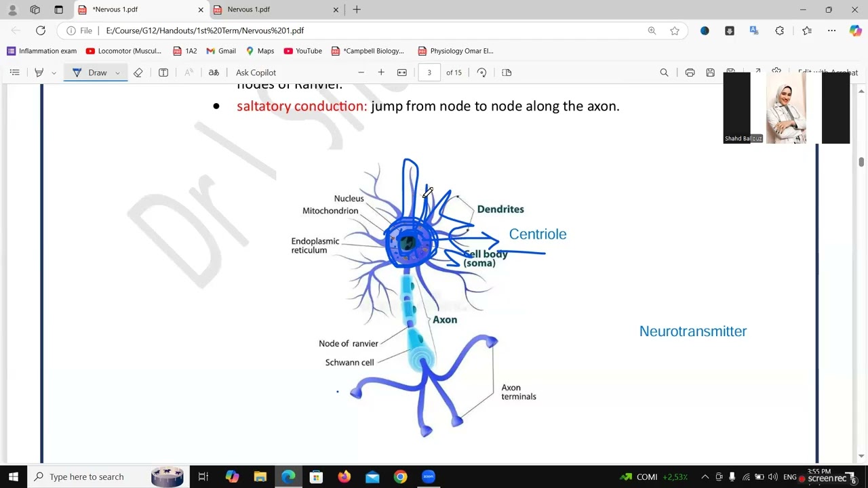Viewport: 868px width, 488px height.
Task: Zoom out the PDF page
Action: 361,73
